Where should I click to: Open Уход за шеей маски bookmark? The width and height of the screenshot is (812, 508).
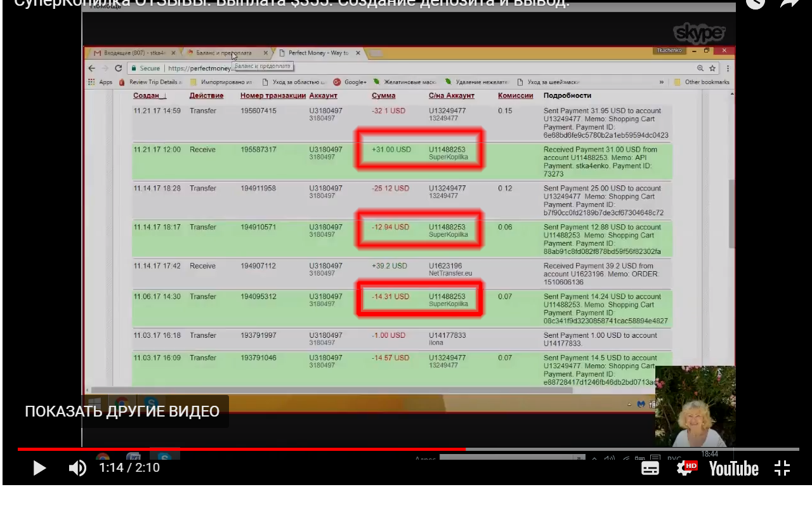(549, 82)
